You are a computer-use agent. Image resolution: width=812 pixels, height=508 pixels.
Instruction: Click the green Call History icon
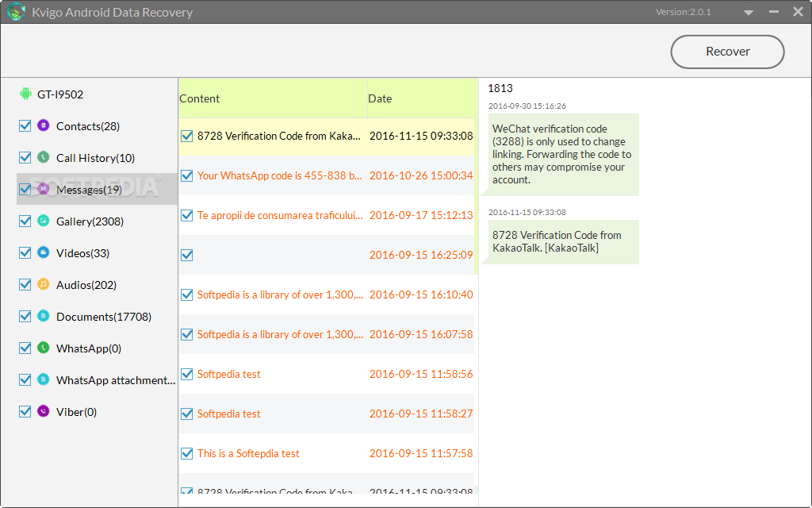[44, 157]
